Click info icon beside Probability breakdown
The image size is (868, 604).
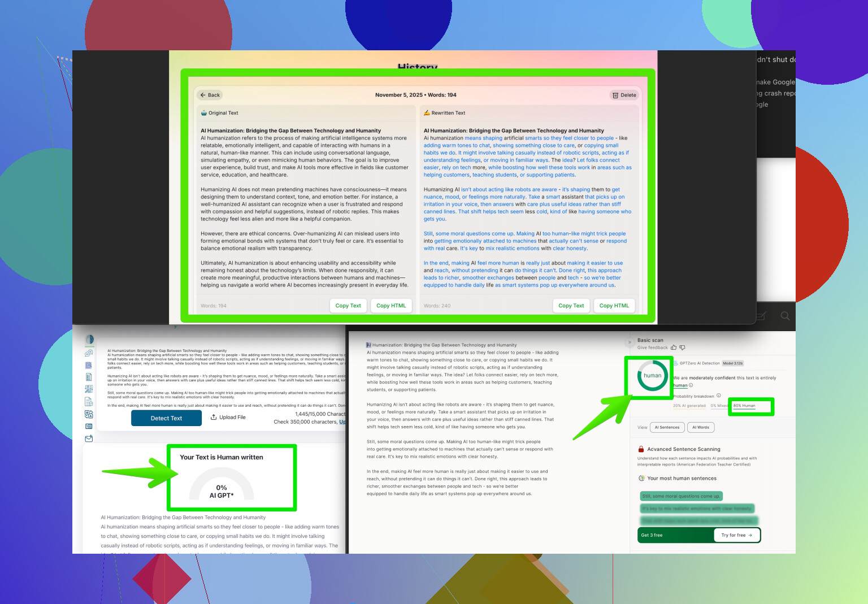(719, 396)
